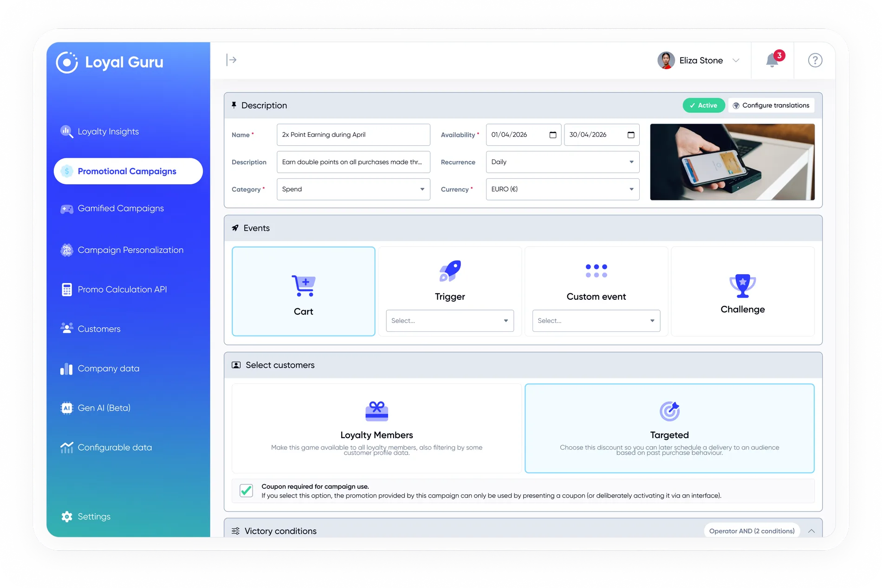Click the notification bell icon
The height and width of the screenshot is (588, 882).
[x=772, y=61]
